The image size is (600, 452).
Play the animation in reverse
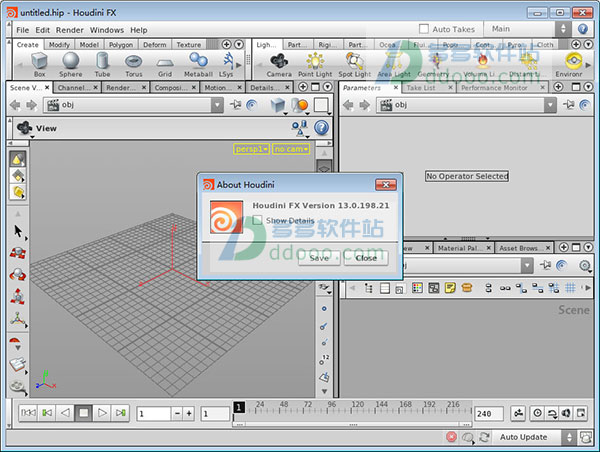(x=65, y=413)
